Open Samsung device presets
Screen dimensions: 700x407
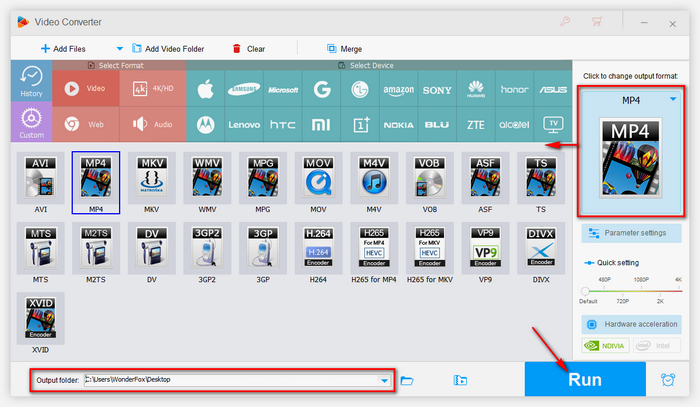pyautogui.click(x=244, y=89)
